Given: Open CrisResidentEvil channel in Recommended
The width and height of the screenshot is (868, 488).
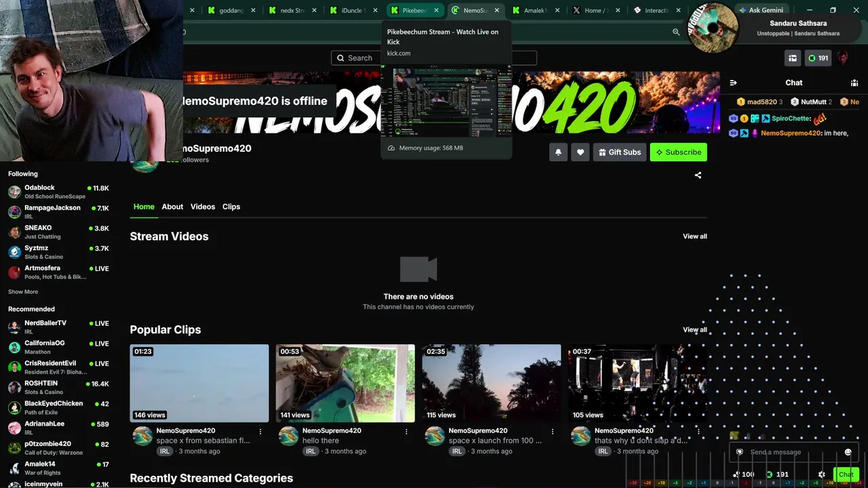Looking at the screenshot, I should click(58, 367).
